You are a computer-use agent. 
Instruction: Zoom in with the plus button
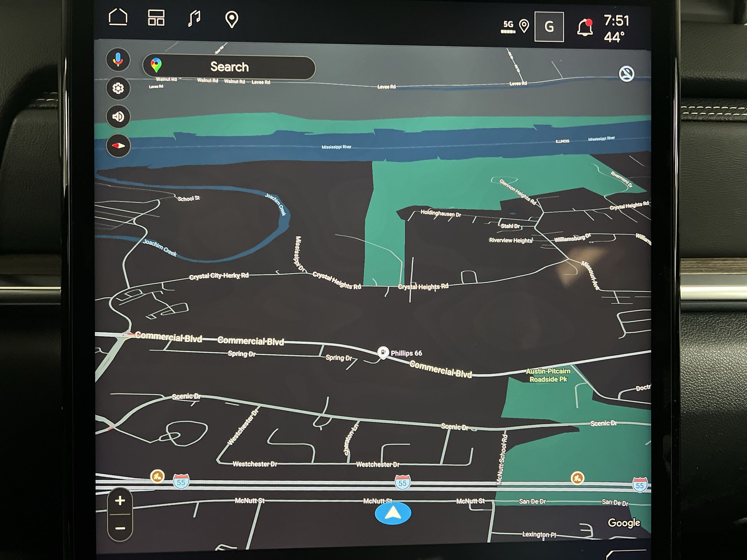(120, 500)
